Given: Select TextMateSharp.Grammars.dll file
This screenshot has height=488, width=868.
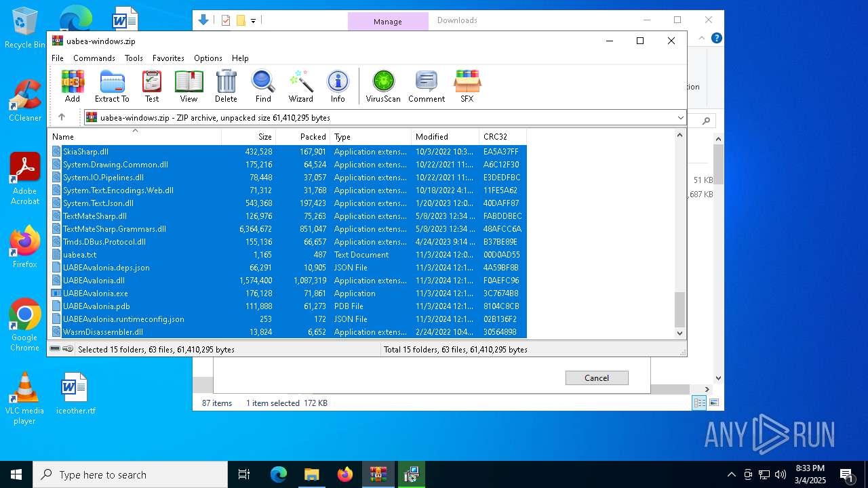Looking at the screenshot, I should click(288, 229).
